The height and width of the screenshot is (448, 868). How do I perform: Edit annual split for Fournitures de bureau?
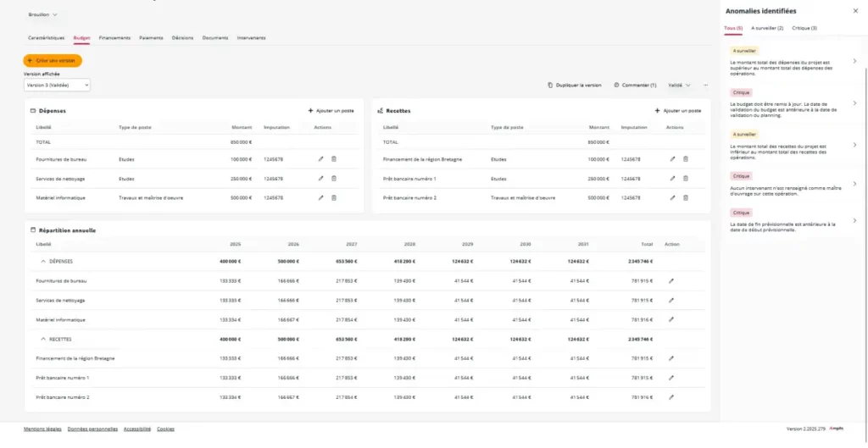(x=671, y=281)
